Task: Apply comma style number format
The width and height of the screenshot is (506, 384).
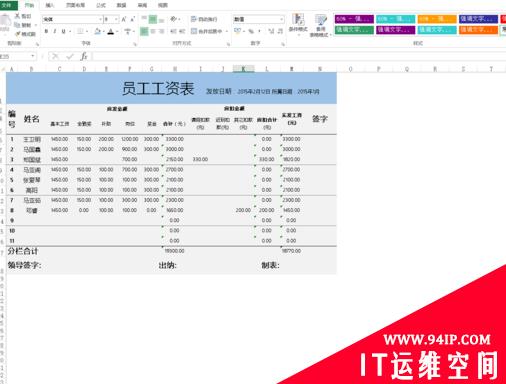Action: 260,31
